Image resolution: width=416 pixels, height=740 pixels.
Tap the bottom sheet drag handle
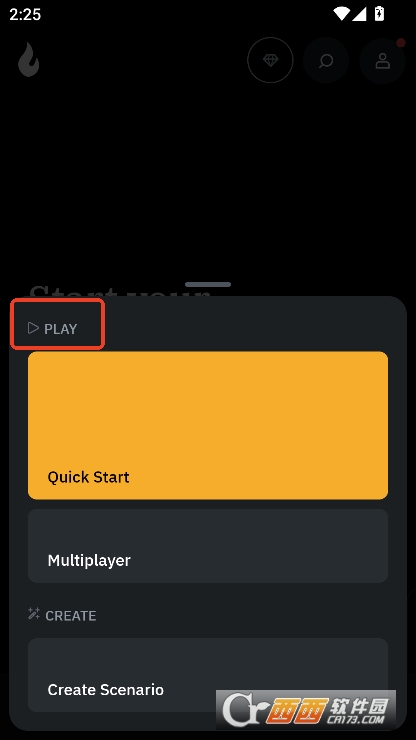click(208, 284)
